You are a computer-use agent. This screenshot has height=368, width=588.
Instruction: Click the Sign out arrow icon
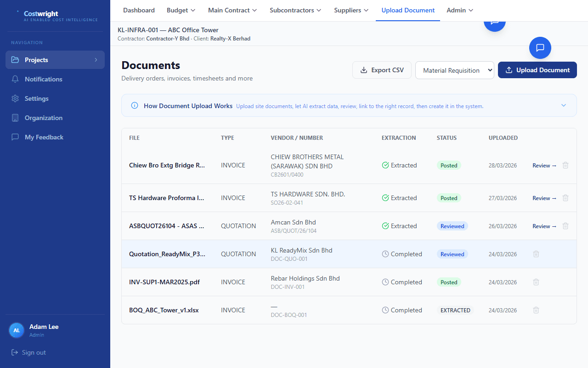pyautogui.click(x=15, y=352)
